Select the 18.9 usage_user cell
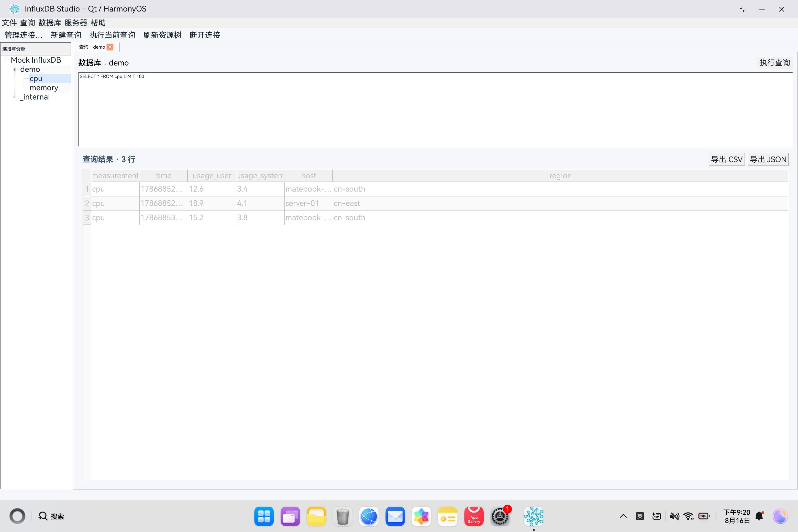798x532 pixels. pos(212,203)
